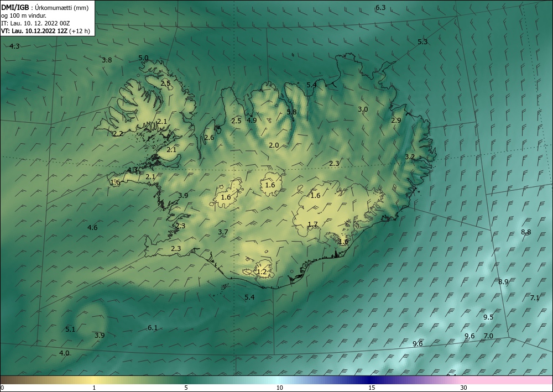Viewport: 553px width, 392px height.
Task: Click the title line 'DMI/IGB : Úrkomumætti (mm)'
Action: tap(45, 8)
